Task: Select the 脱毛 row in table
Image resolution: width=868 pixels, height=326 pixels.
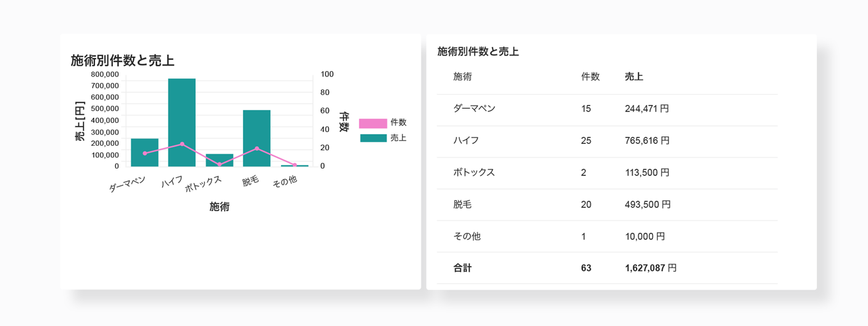Action: point(607,204)
